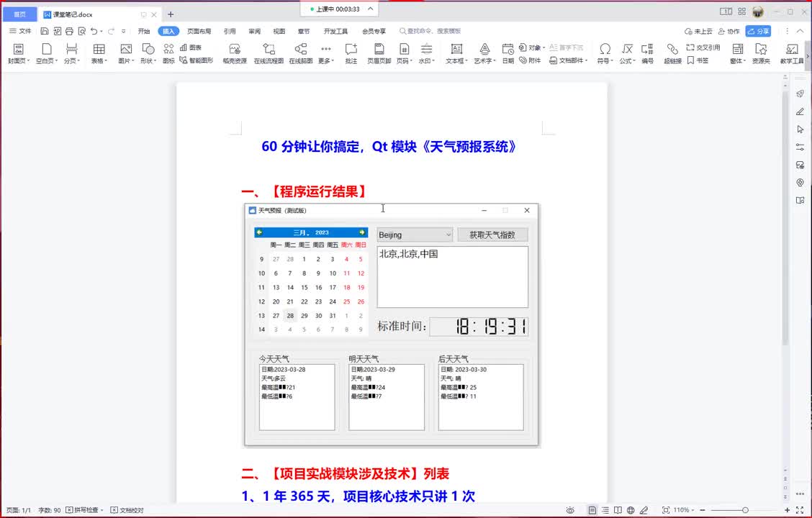Click the 分享 share button
812x518 pixels.
click(758, 31)
